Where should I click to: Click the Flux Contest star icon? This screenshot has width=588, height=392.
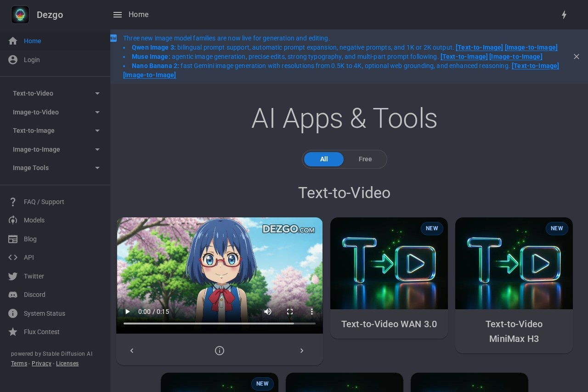click(13, 332)
